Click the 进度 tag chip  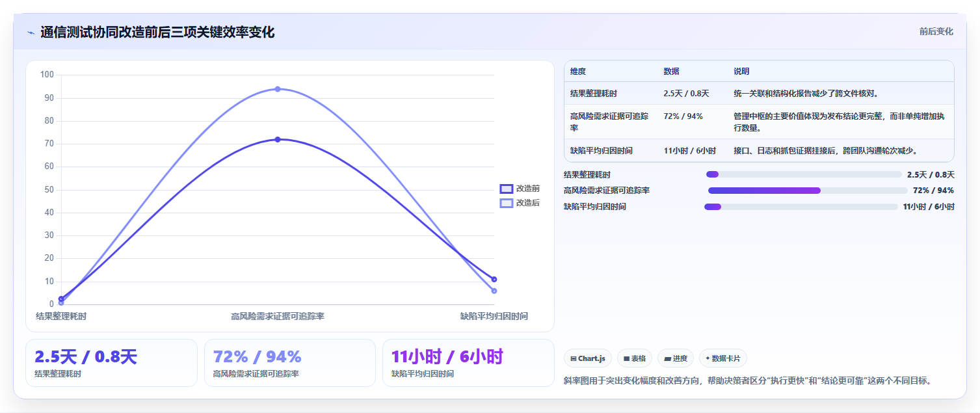pos(676,358)
